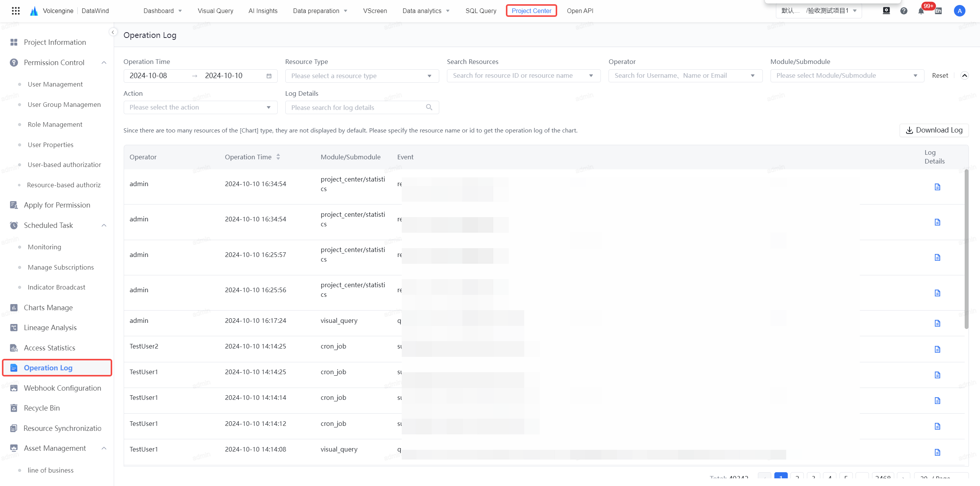Screen dimensions: 980x486
Task: Open the Dashboard menu
Action: [x=163, y=11]
